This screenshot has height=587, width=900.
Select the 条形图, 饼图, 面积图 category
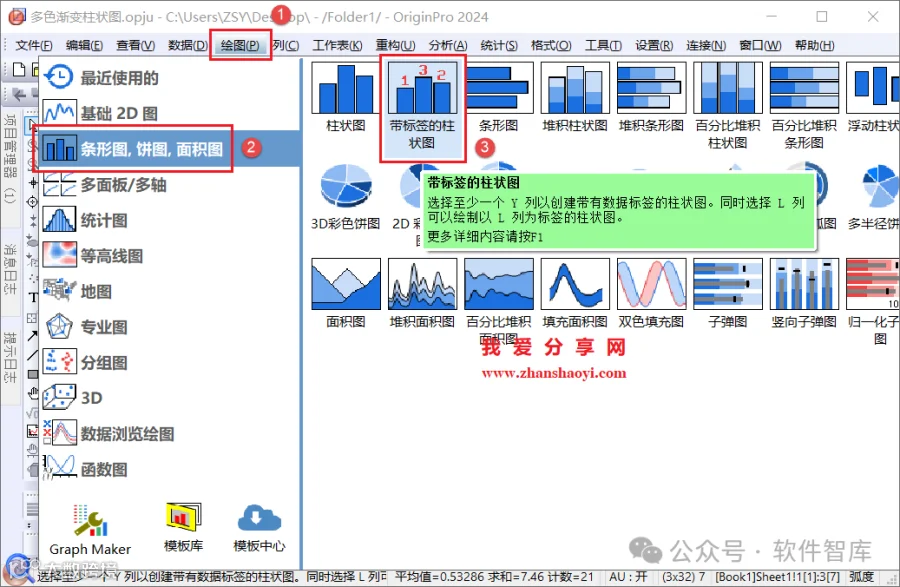coord(170,149)
